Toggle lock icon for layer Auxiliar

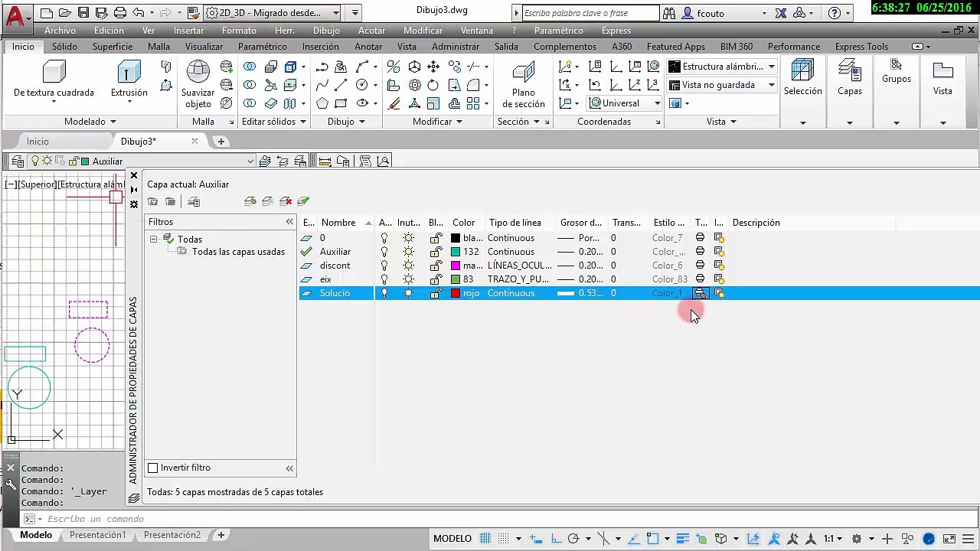(435, 252)
